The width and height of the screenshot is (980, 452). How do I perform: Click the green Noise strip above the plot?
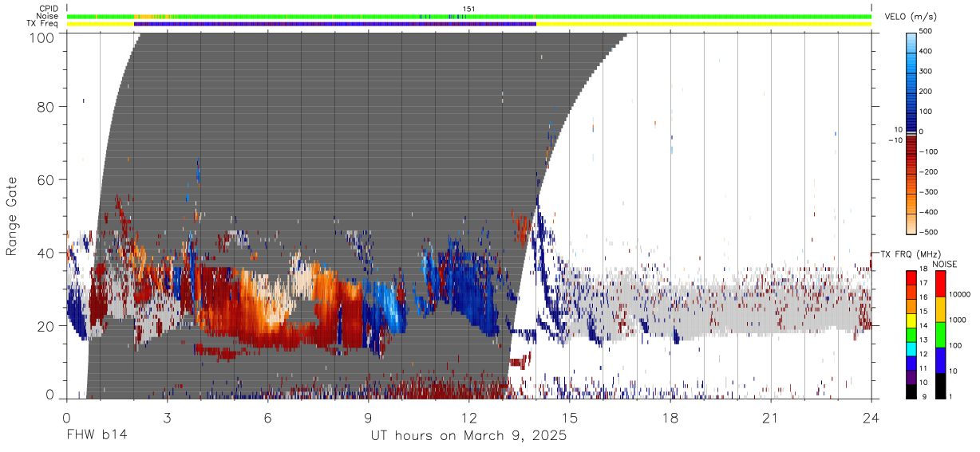(x=469, y=17)
